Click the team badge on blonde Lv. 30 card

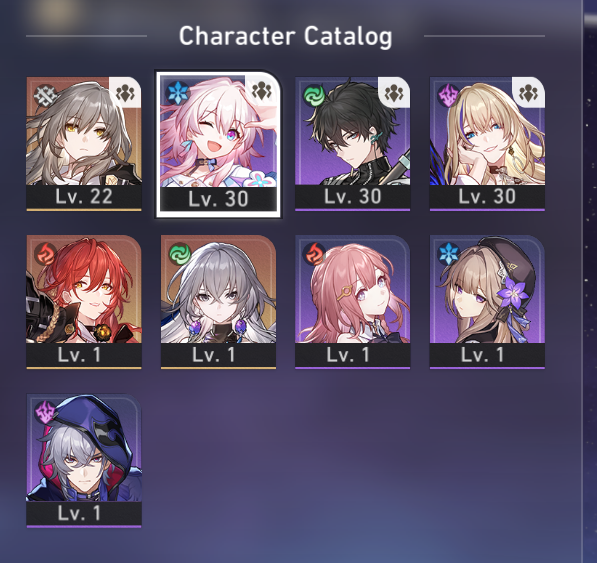pyautogui.click(x=529, y=92)
